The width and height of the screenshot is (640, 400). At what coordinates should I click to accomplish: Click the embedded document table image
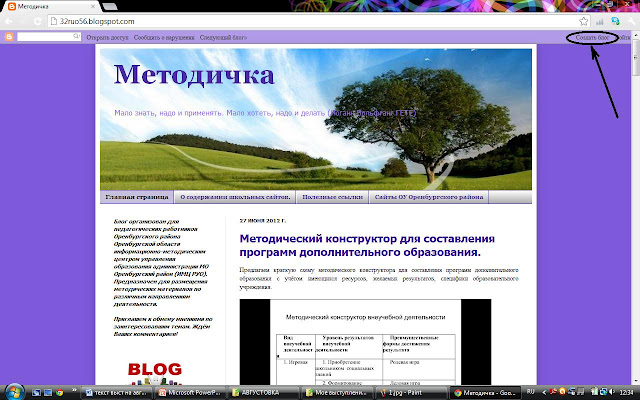[x=365, y=342]
